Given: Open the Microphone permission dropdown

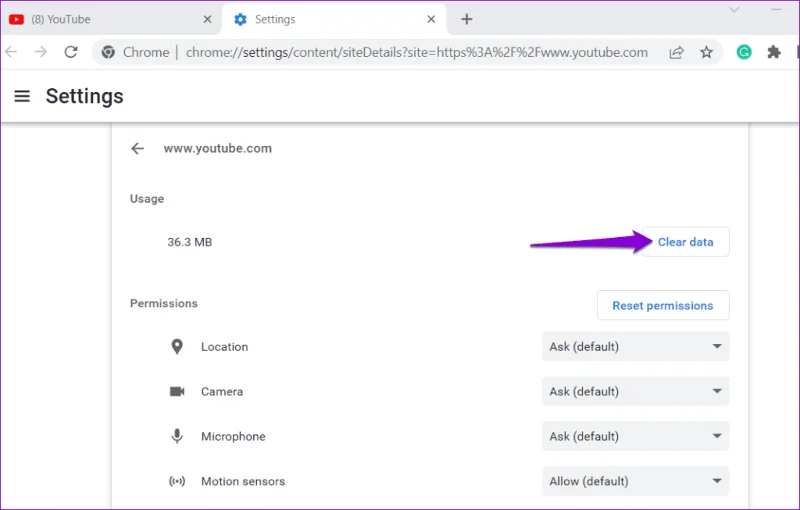Looking at the screenshot, I should (x=636, y=436).
